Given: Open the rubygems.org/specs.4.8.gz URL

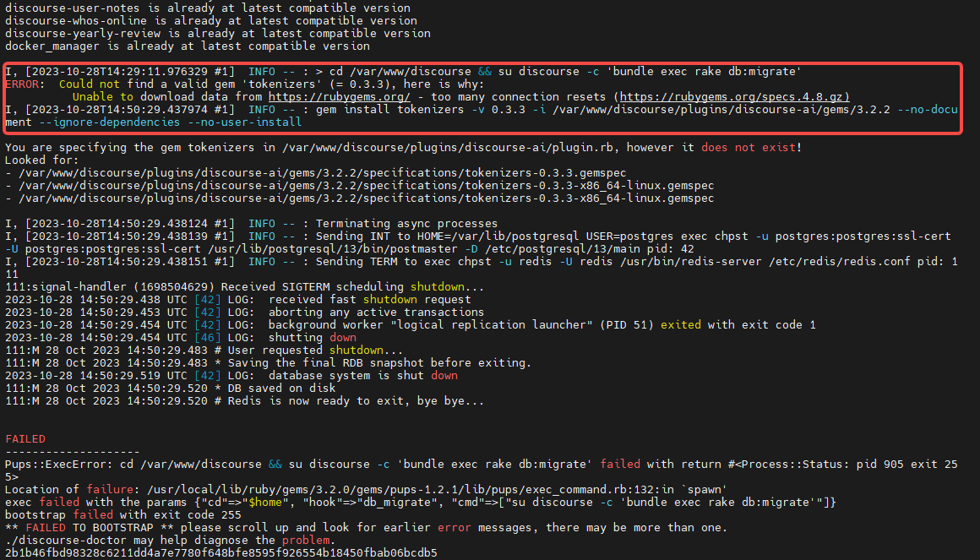Looking at the screenshot, I should coord(735,97).
